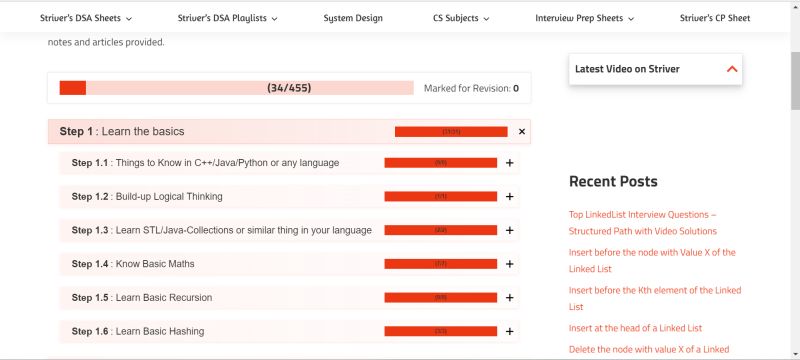The width and height of the screenshot is (800, 360).
Task: Click the page vertical scrollbar thumb
Action: pos(795,81)
